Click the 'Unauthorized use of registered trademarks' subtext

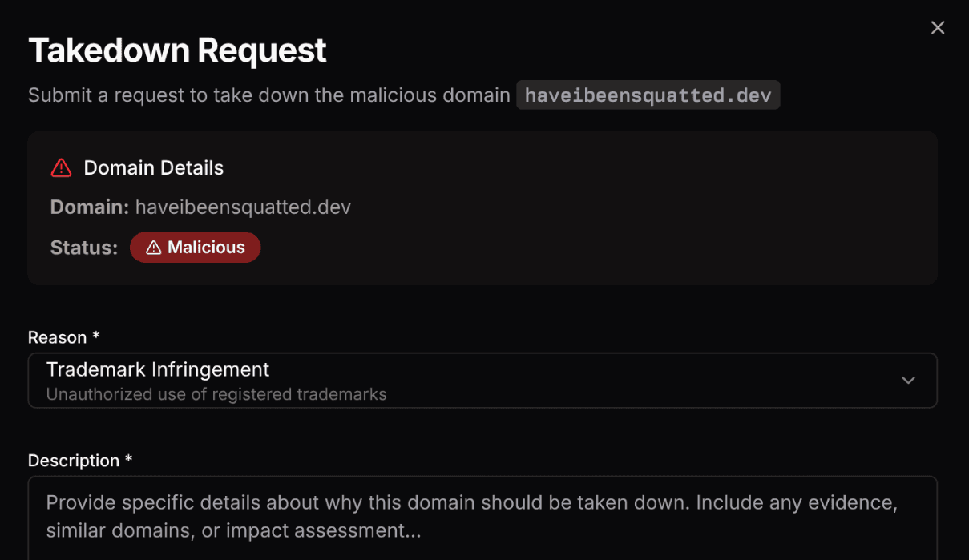click(x=216, y=394)
